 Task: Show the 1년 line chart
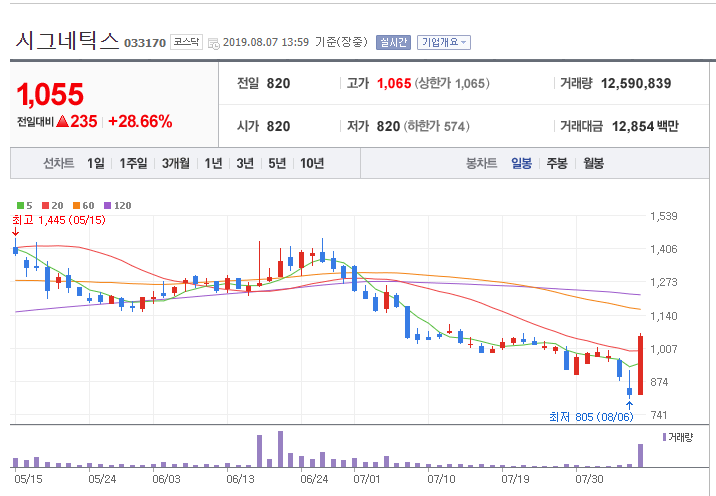coord(213,163)
